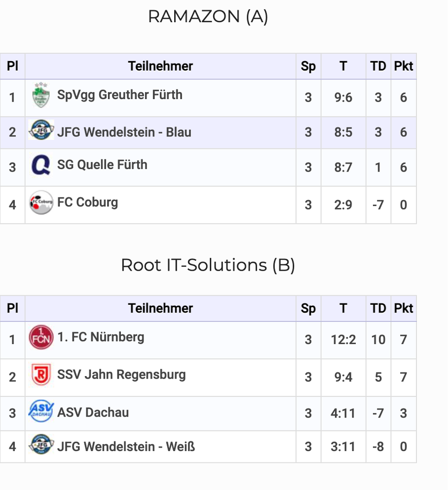The height and width of the screenshot is (490, 448).
Task: Open the 1. FC Nürnberg team name
Action: click(101, 337)
